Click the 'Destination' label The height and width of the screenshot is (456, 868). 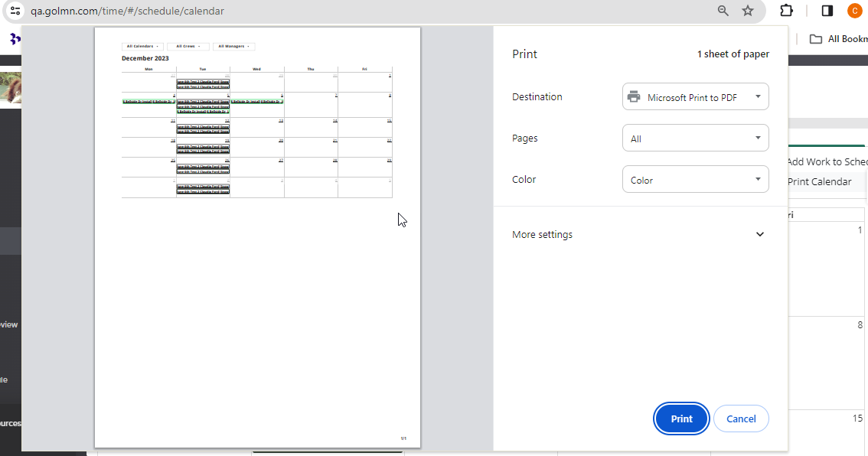coord(537,97)
